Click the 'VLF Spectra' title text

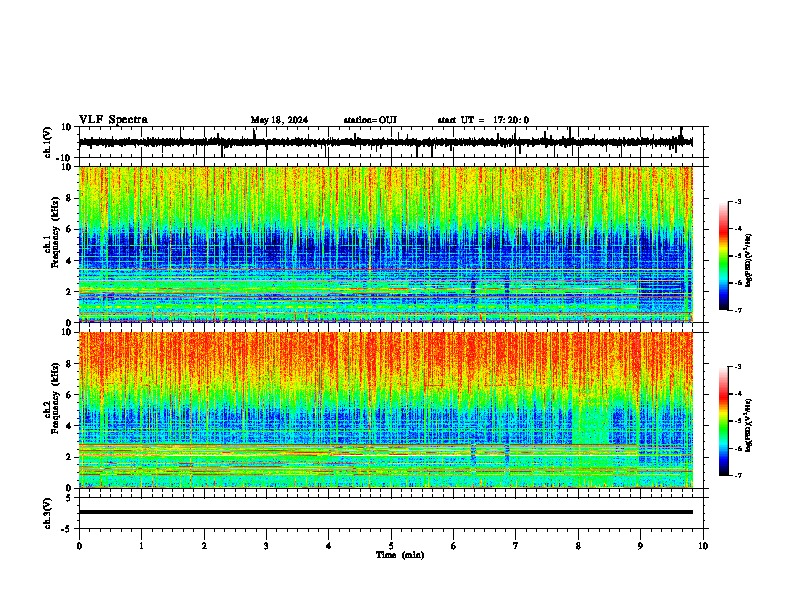click(x=113, y=120)
